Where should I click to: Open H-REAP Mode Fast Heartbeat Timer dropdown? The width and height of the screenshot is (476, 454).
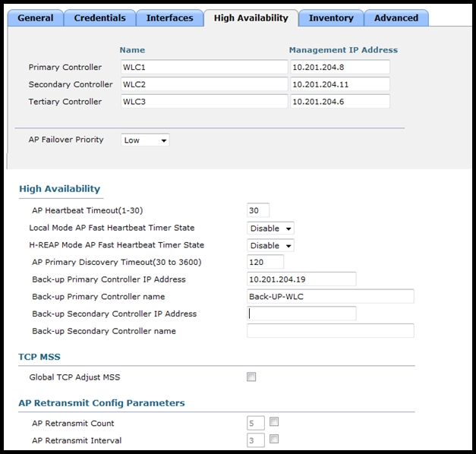[x=270, y=245]
